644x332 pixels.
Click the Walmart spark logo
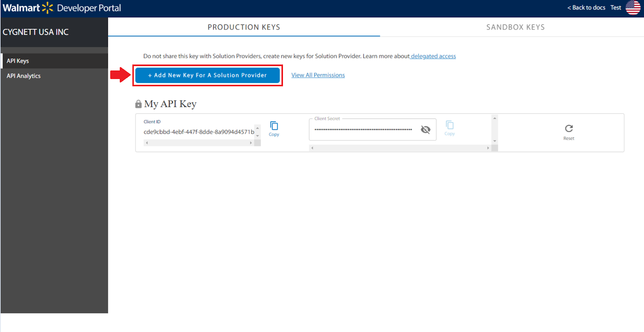coord(47,8)
